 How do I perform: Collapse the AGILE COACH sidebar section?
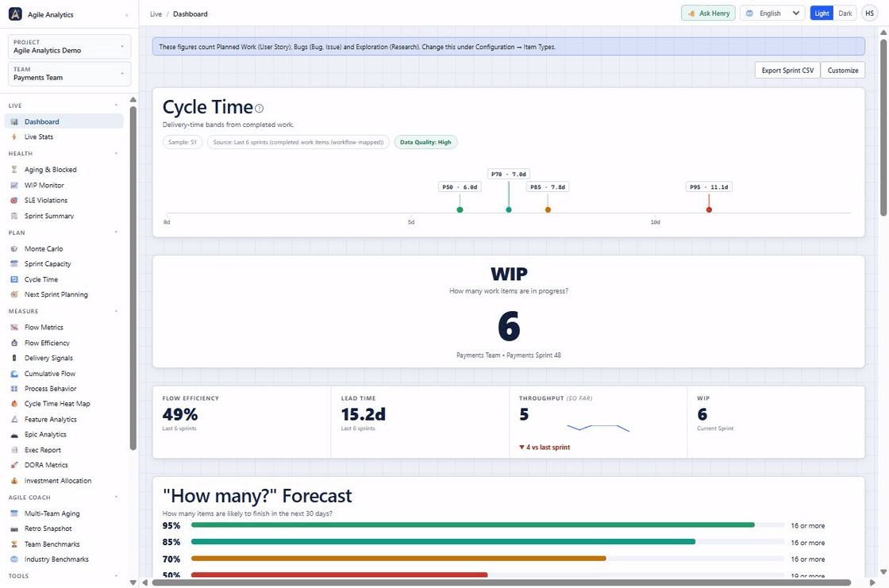116,498
